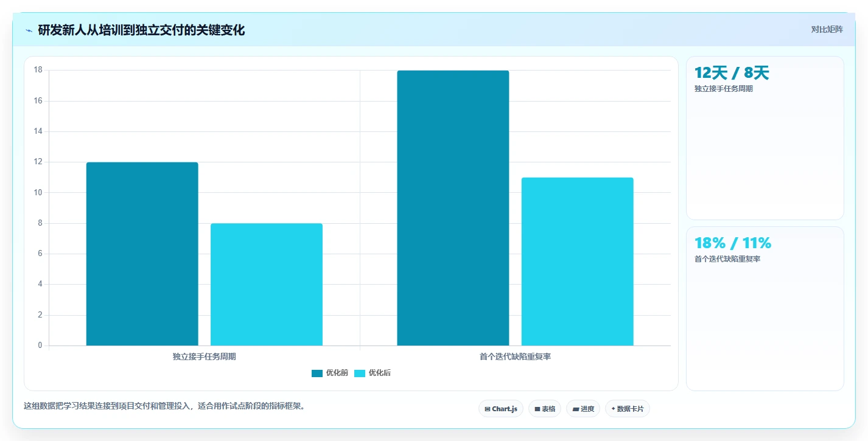The image size is (868, 441).
Task: Click the 12天 / 8天 card value
Action: 732,73
